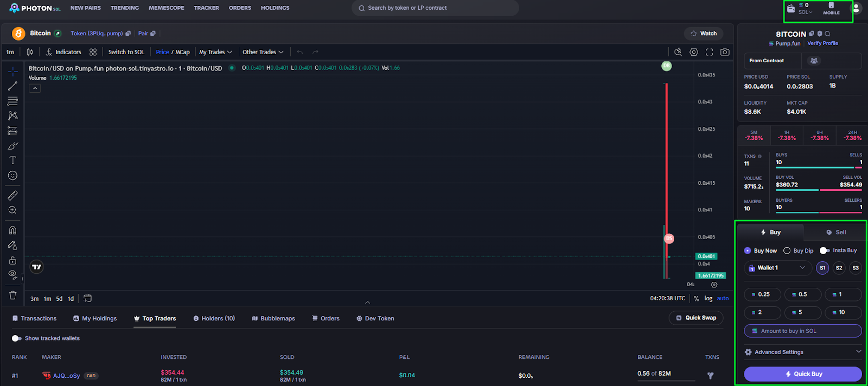868x386 pixels.
Task: Select the S1 settings preset
Action: point(822,268)
